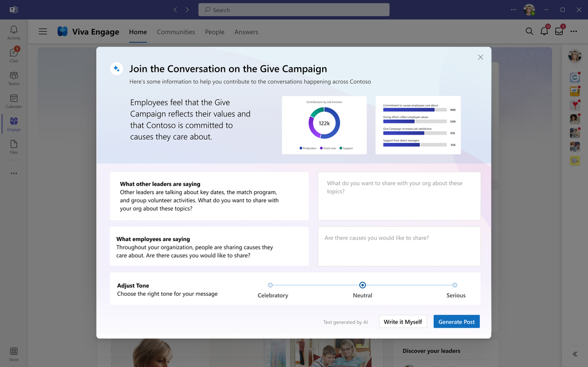Open the donut chart thumbnail showing 122k

coord(324,125)
